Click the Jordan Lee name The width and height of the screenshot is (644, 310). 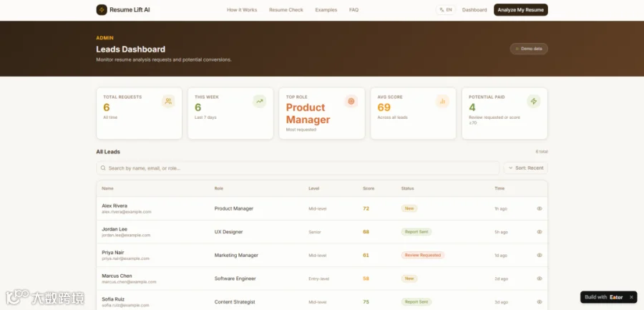coord(114,229)
